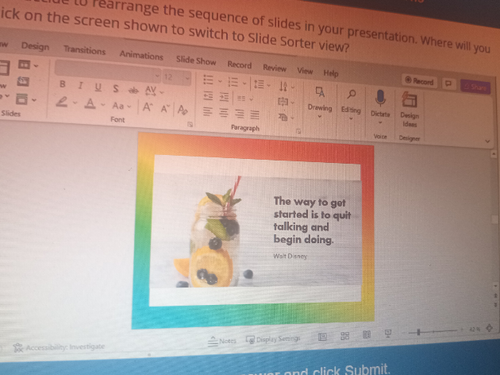Open Change Case Aa menu
Screen dimensions: 500x375
coord(121,106)
